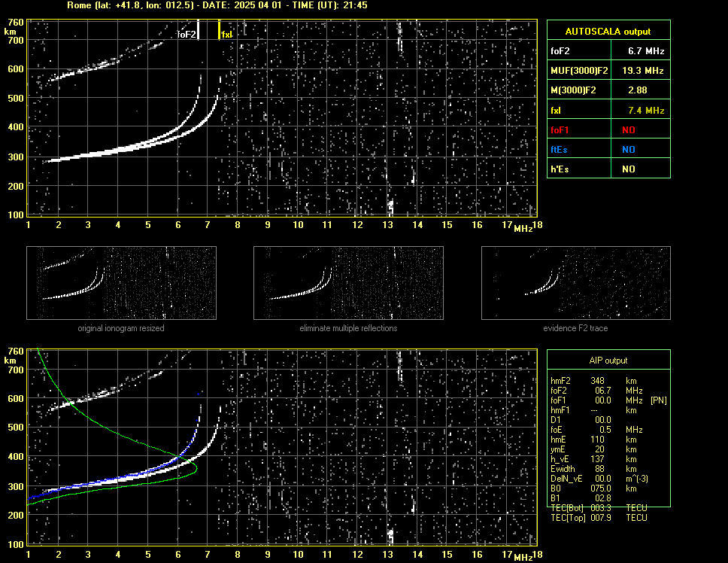
Task: Click the 'evidence F2 trace' caption
Action: click(576, 328)
